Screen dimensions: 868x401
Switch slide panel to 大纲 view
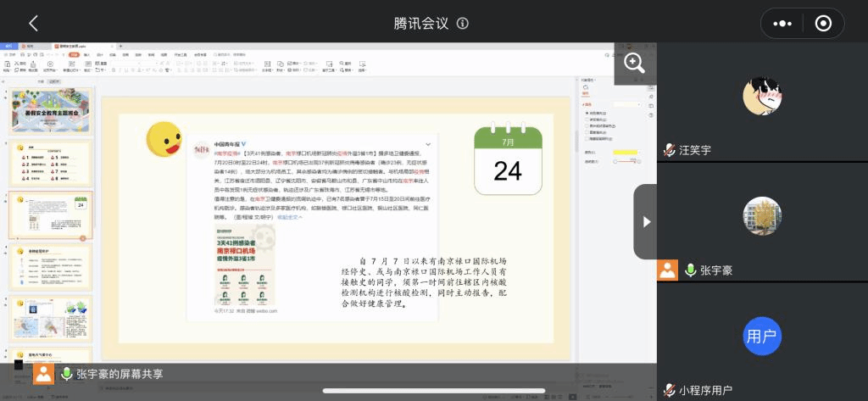(x=41, y=81)
